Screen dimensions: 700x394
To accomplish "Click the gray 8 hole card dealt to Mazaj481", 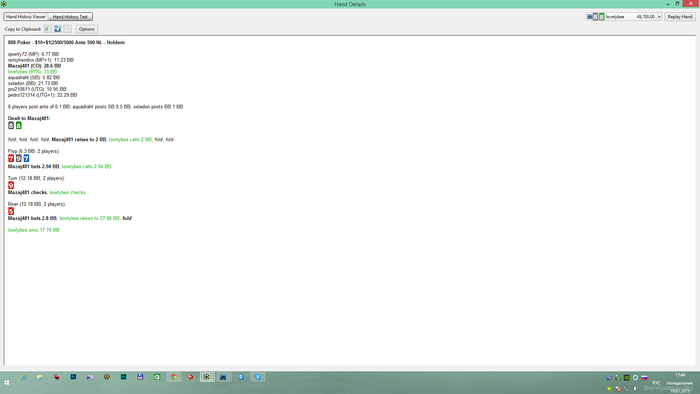I will [11, 125].
